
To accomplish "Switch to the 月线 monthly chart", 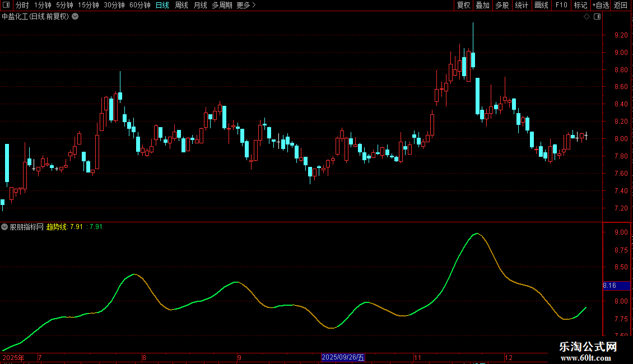I will tap(200, 5).
